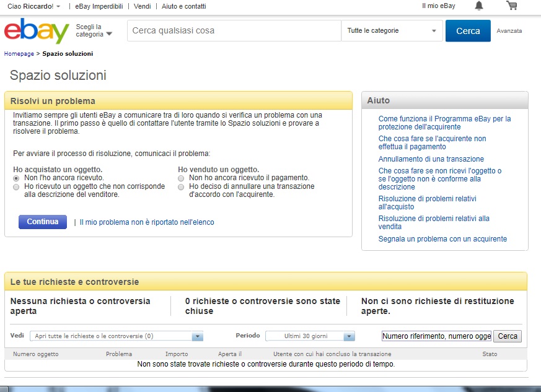
Task: Open 'Come funziona il Programma eBay' help link
Action: 444,123
